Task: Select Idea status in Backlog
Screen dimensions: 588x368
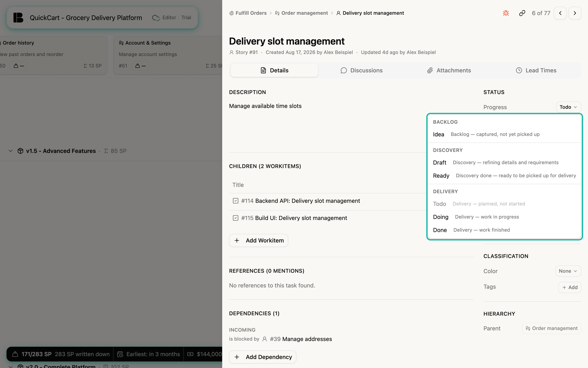Action: pyautogui.click(x=504, y=134)
